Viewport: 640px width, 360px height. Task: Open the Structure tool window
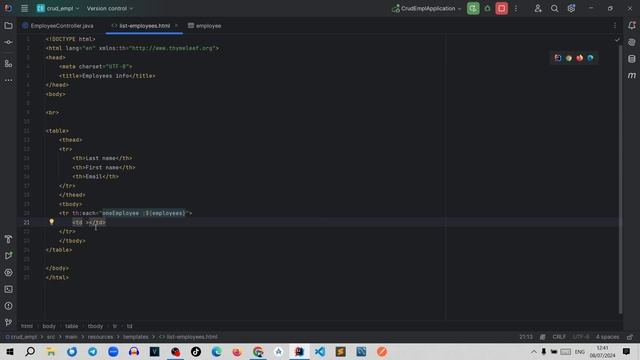tap(8, 64)
